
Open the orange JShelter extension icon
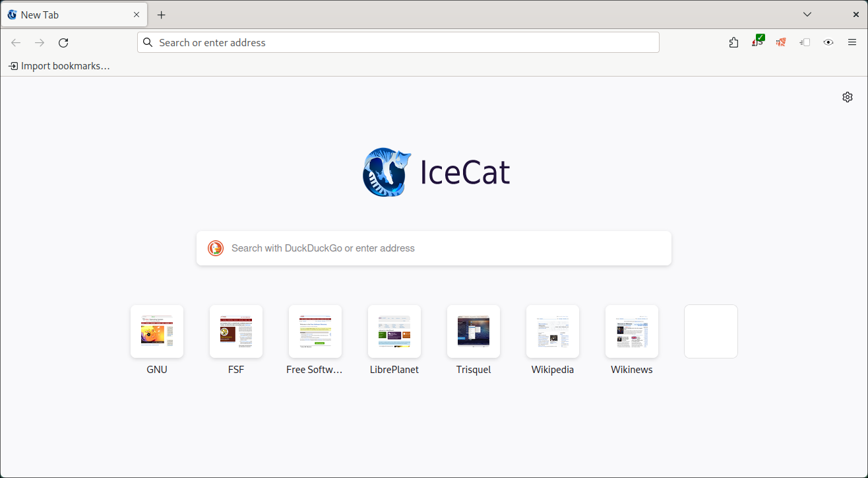click(x=781, y=42)
